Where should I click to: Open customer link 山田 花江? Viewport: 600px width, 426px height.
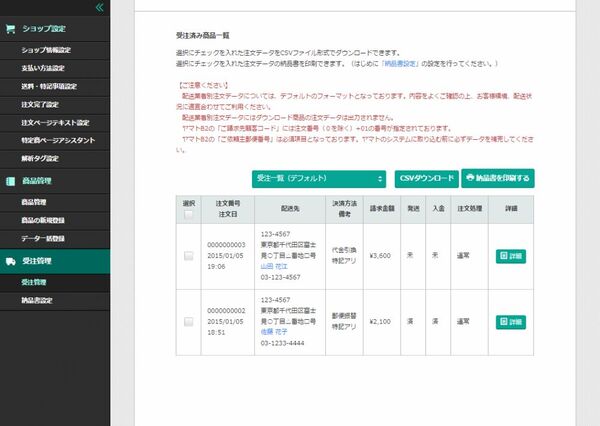[274, 266]
